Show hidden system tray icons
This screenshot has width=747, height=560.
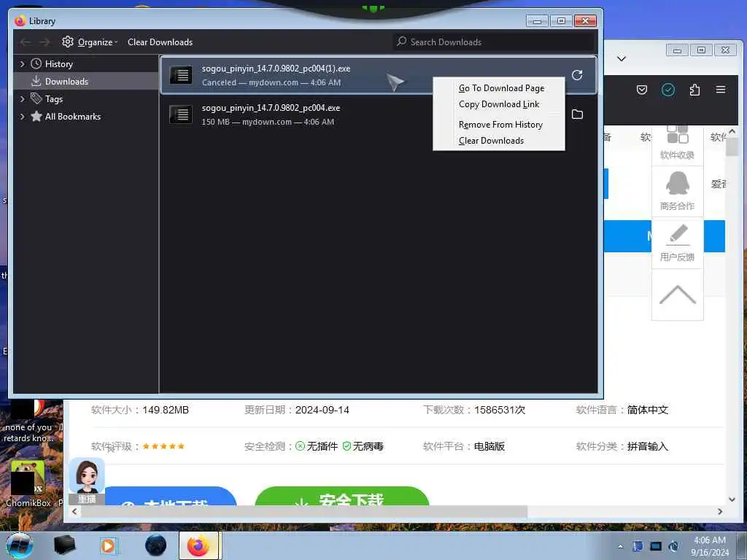point(620,547)
